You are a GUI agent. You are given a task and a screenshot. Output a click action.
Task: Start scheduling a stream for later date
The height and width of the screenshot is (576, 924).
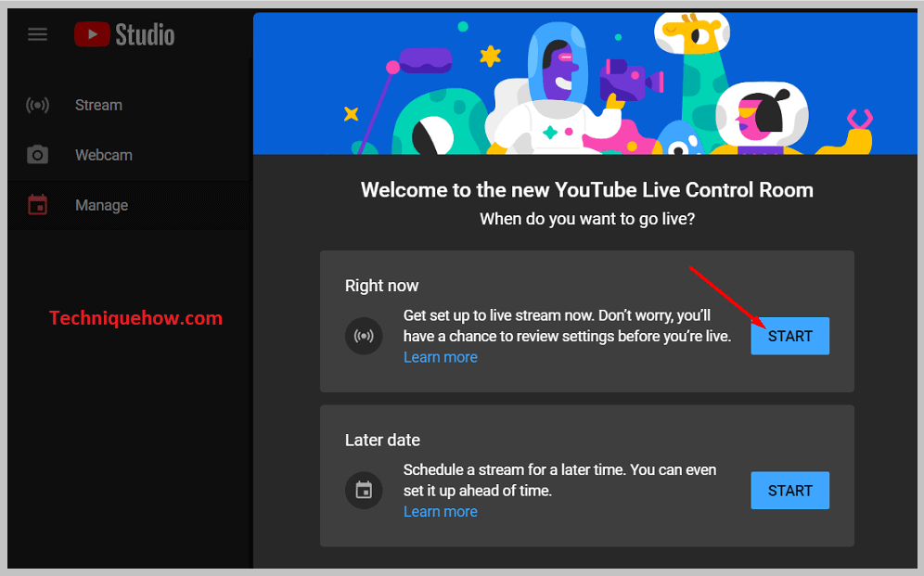[x=789, y=490]
